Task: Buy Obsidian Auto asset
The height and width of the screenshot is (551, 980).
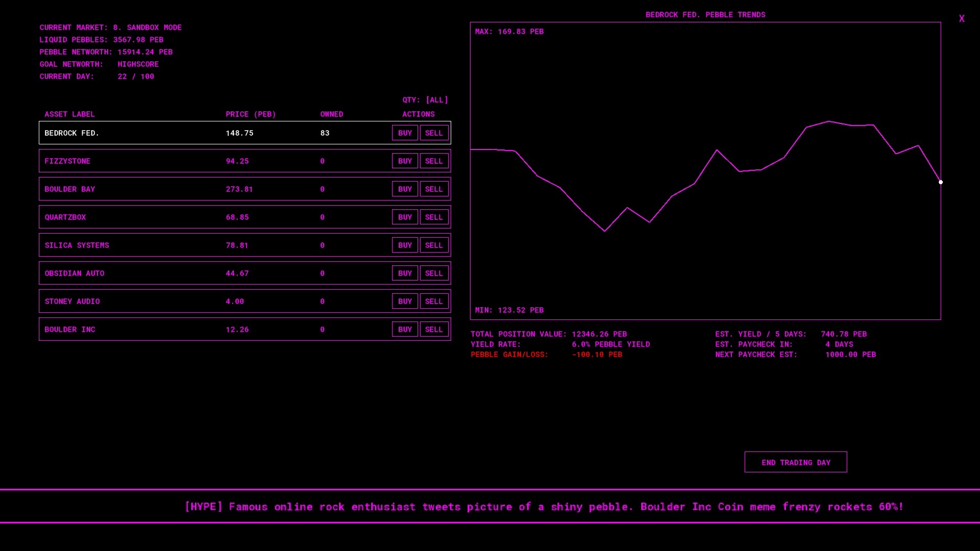Action: point(405,273)
